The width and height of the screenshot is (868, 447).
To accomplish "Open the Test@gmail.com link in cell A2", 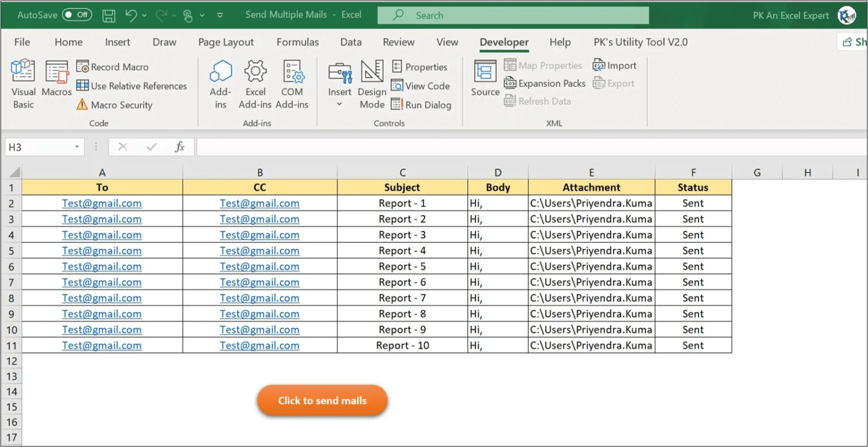I will [102, 203].
